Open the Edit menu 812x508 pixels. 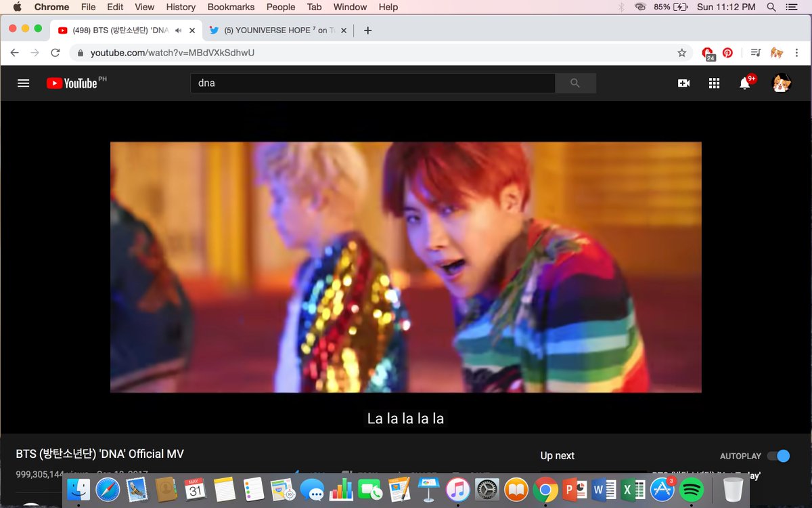coord(115,7)
